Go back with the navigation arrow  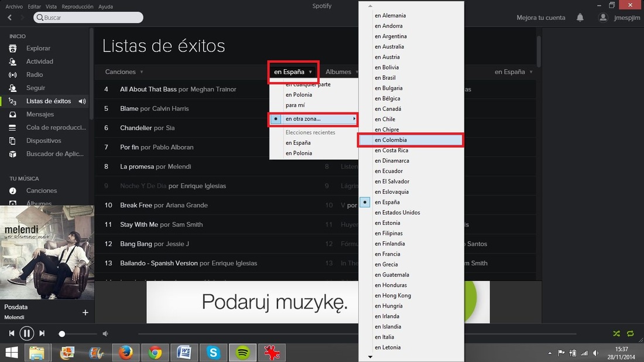click(10, 17)
